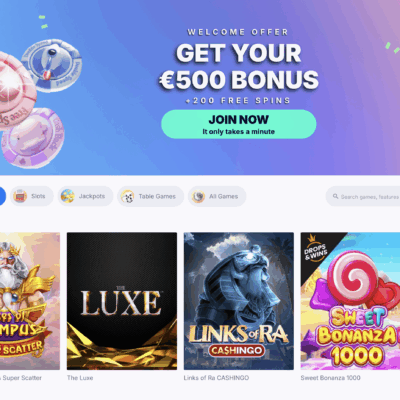Select the blue active category pill
Image resolution: width=400 pixels, height=400 pixels.
[x=3, y=196]
